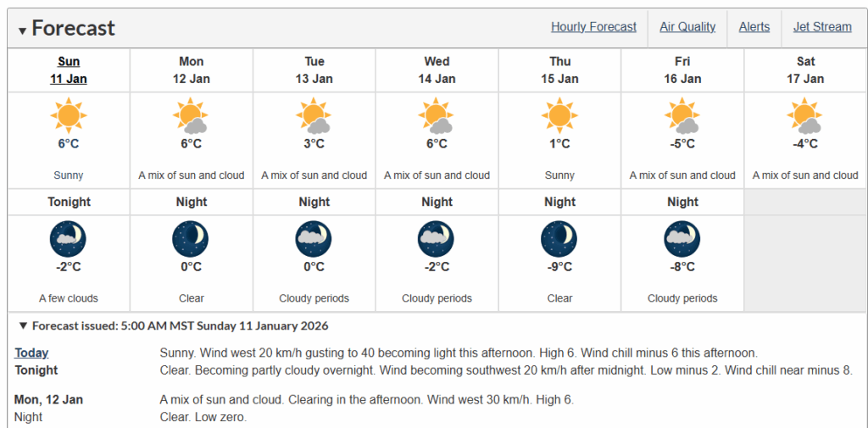Click the Wed 14 Jan column header
This screenshot has width=868, height=428.
437,70
